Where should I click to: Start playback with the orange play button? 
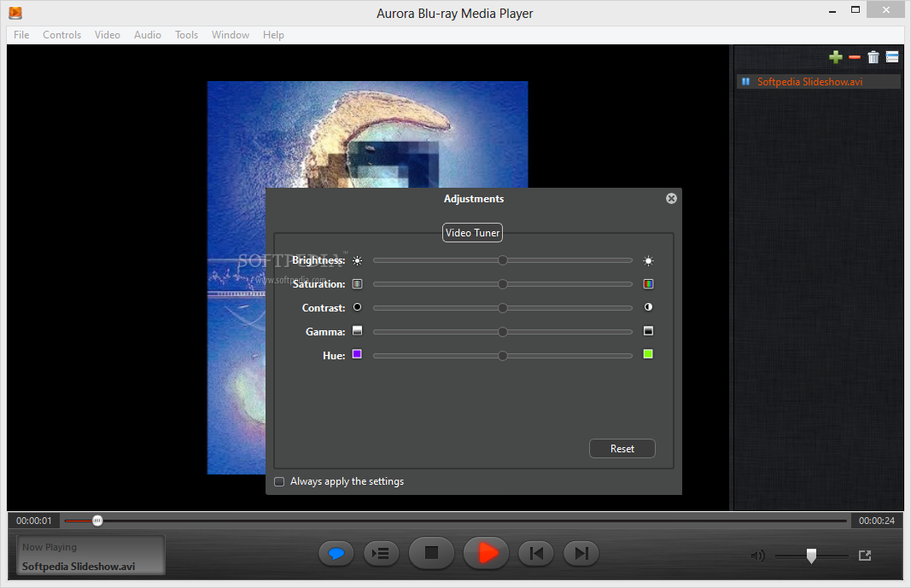487,553
